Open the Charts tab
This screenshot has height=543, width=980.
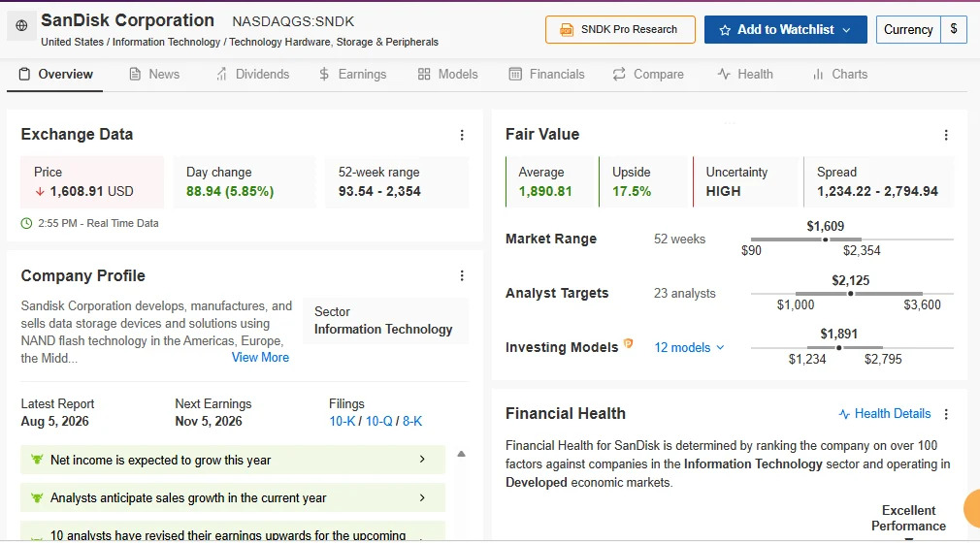(x=840, y=75)
